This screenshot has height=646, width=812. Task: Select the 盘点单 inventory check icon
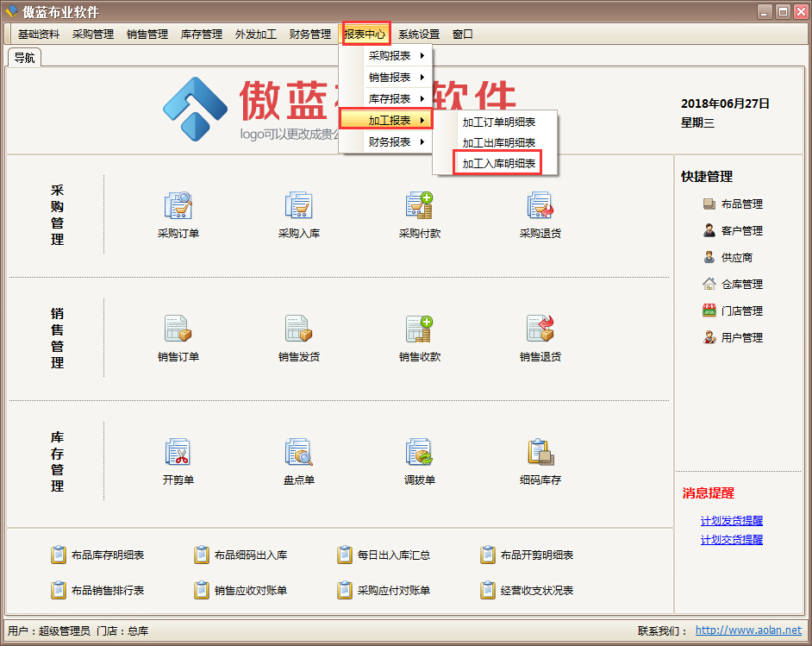coord(298,453)
